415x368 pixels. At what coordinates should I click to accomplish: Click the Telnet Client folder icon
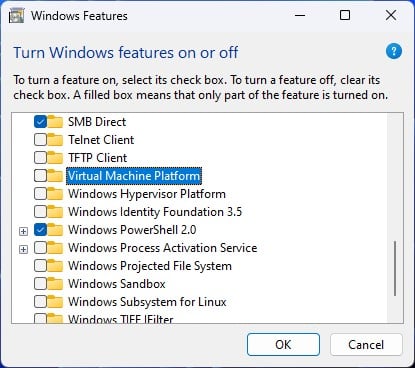pyautogui.click(x=55, y=140)
